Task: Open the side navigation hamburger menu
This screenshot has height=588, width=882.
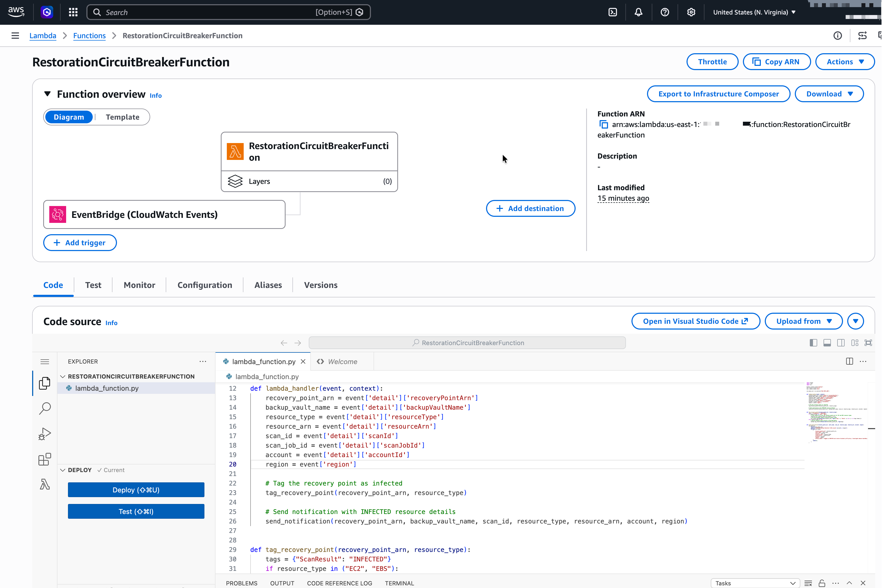Action: [x=15, y=36]
